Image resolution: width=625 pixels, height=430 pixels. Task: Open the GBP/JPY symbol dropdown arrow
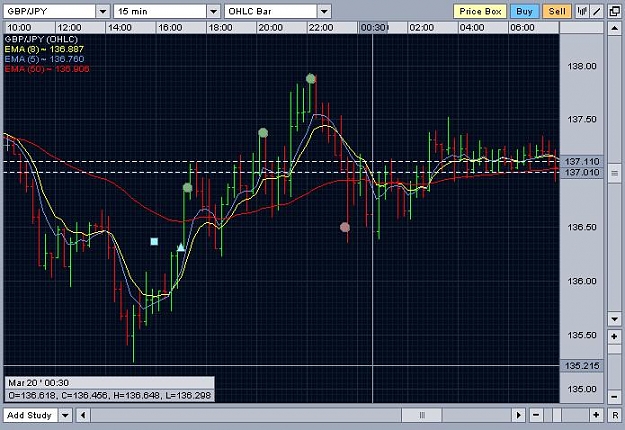[x=102, y=11]
